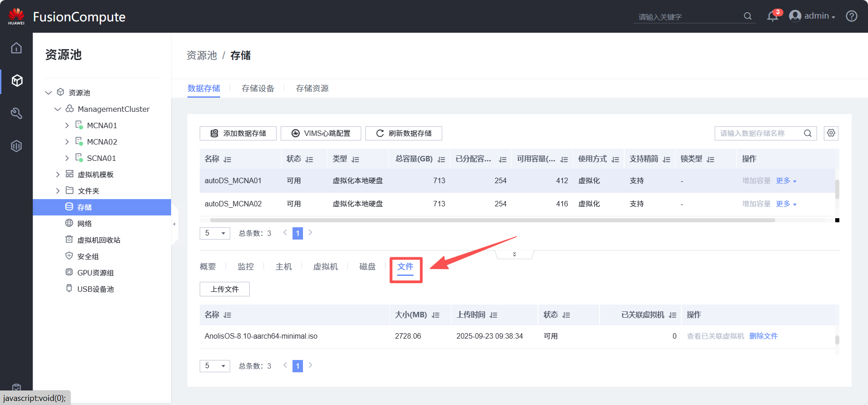Expand the 文件夹 node

point(58,191)
